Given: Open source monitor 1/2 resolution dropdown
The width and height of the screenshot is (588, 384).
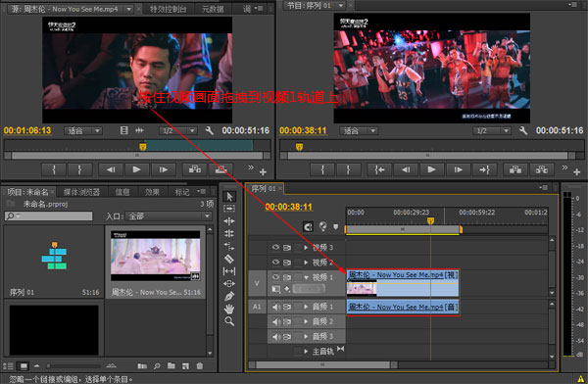Looking at the screenshot, I should (177, 131).
